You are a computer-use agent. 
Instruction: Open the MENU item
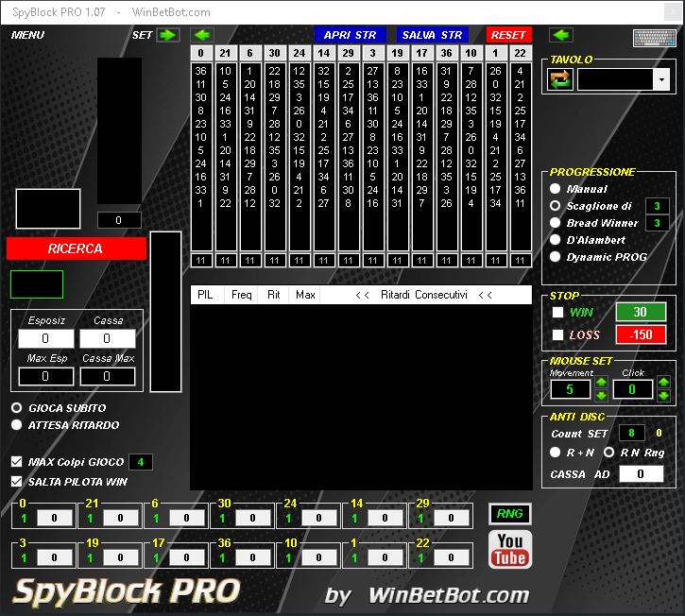(x=27, y=35)
